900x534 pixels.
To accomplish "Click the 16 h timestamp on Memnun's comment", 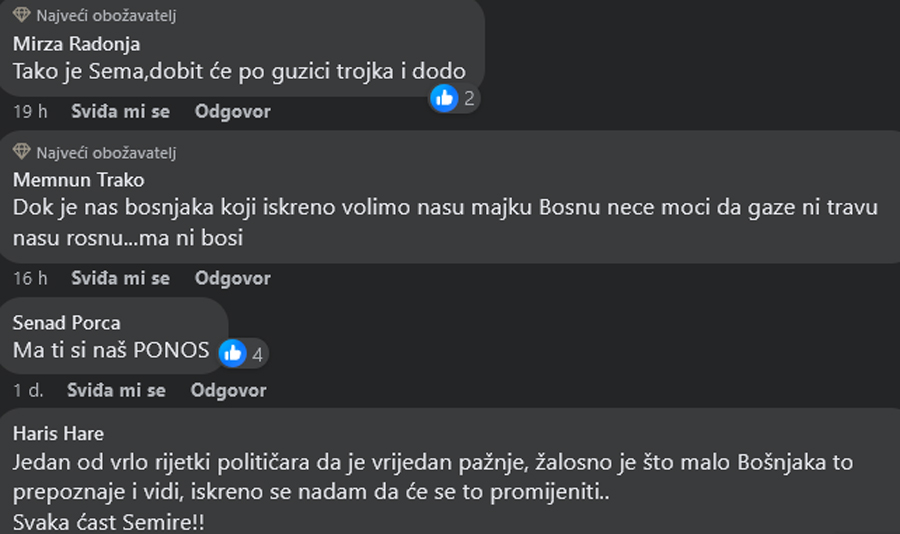I will tap(30, 278).
